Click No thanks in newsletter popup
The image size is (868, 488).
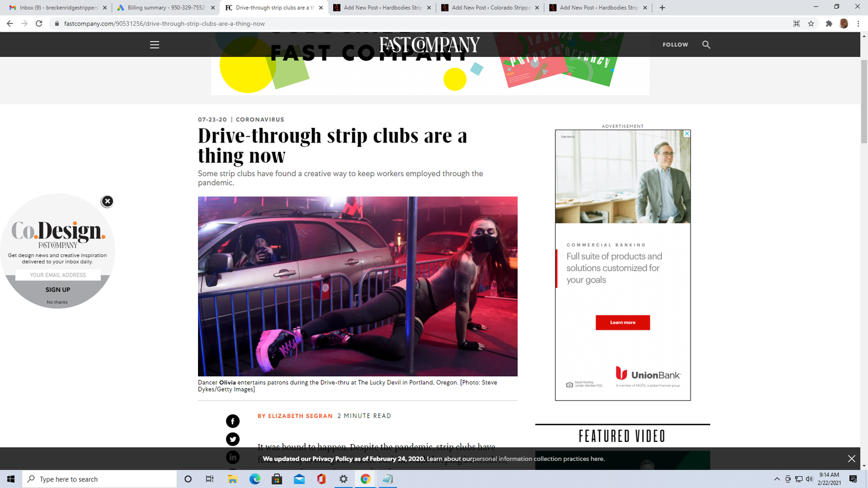pos(57,302)
